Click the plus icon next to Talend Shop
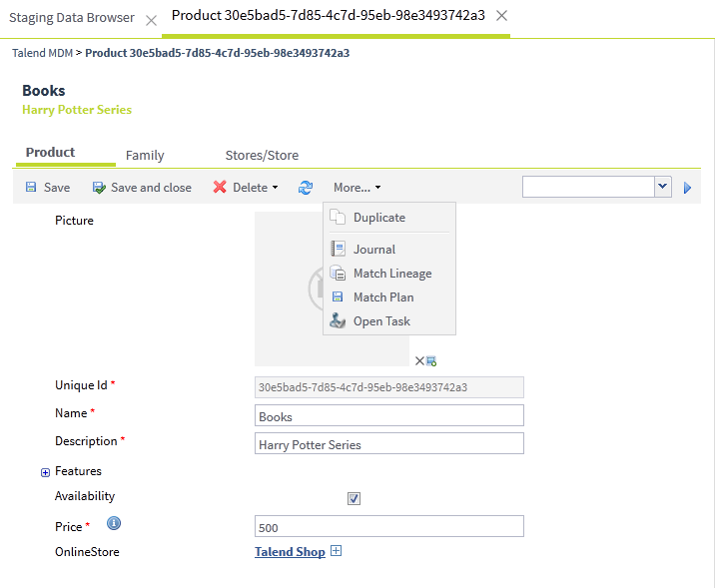Viewport: 715px width, 588px height. [x=337, y=551]
